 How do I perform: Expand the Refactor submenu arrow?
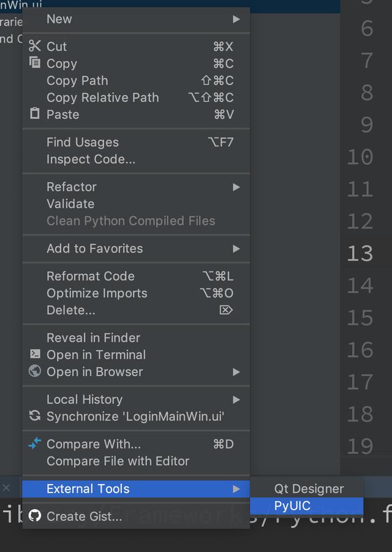tap(236, 187)
